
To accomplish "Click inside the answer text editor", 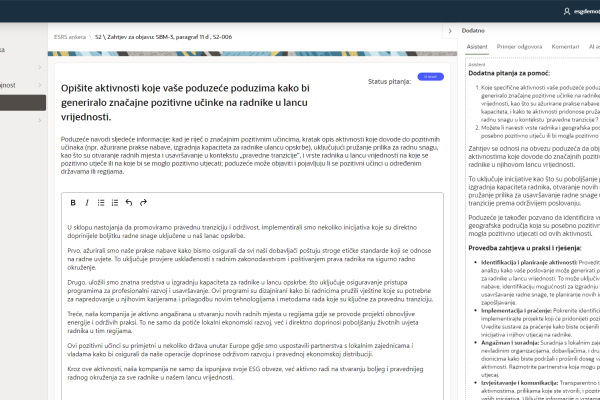I will [250, 300].
